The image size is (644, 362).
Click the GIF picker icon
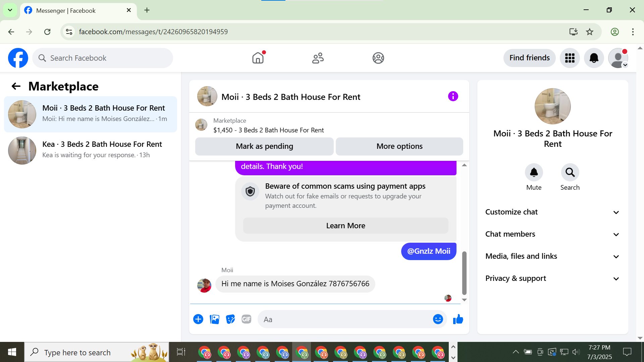coord(246,319)
